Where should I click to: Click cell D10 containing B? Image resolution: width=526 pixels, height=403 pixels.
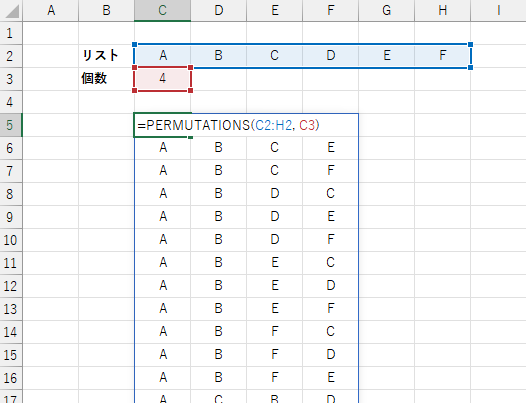point(219,240)
